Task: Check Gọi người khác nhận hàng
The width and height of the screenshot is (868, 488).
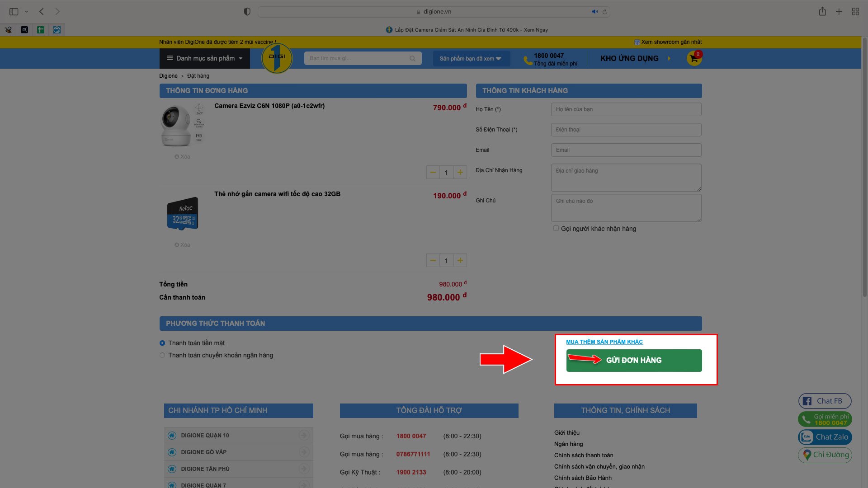Action: (x=556, y=229)
